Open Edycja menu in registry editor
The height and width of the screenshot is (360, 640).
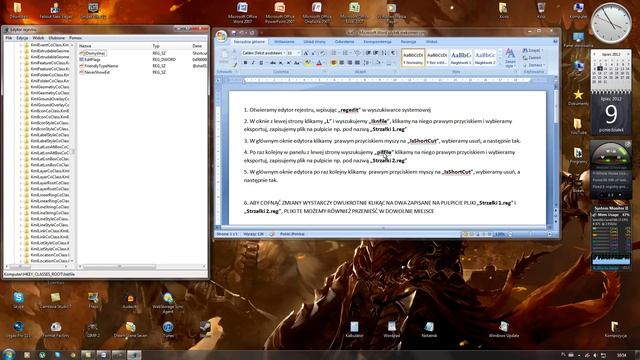22,38
